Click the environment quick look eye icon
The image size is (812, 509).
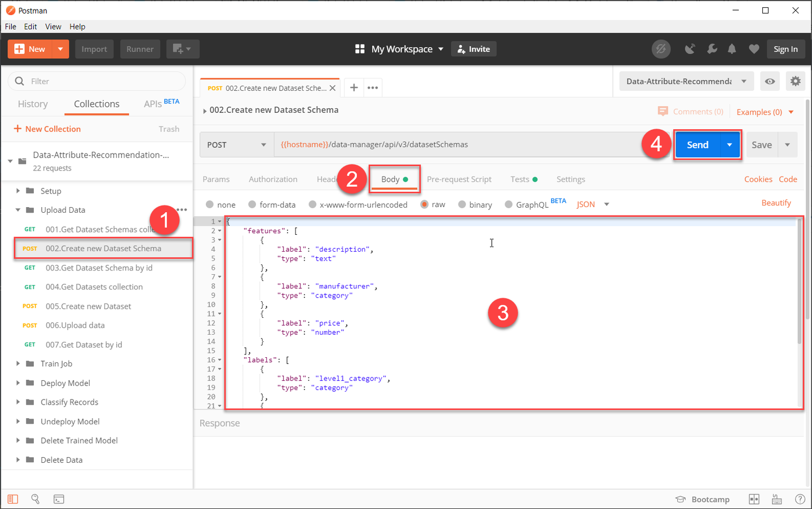(770, 81)
